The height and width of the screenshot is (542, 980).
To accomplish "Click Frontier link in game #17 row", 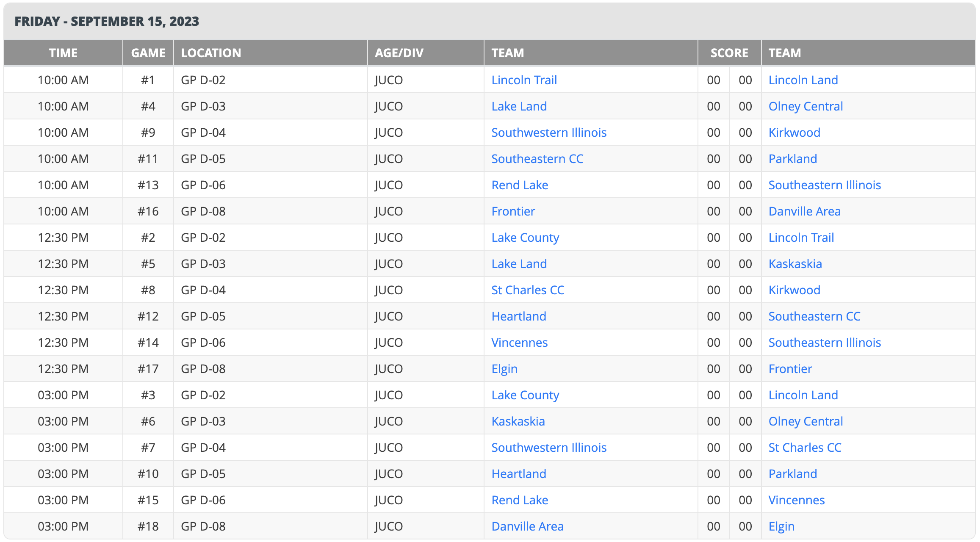I will [x=790, y=369].
